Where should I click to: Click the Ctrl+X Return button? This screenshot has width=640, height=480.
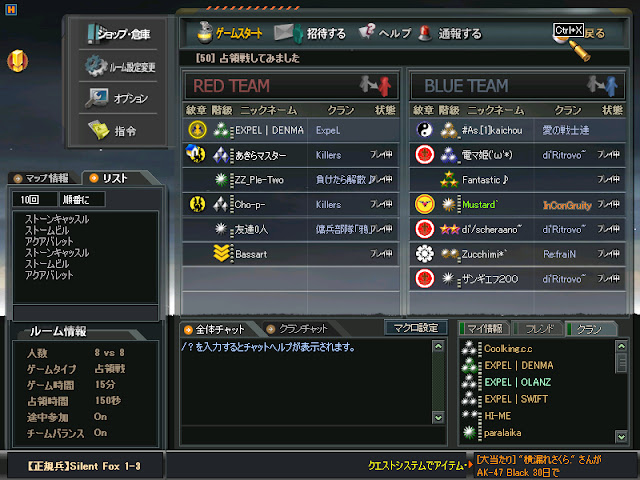coord(580,32)
